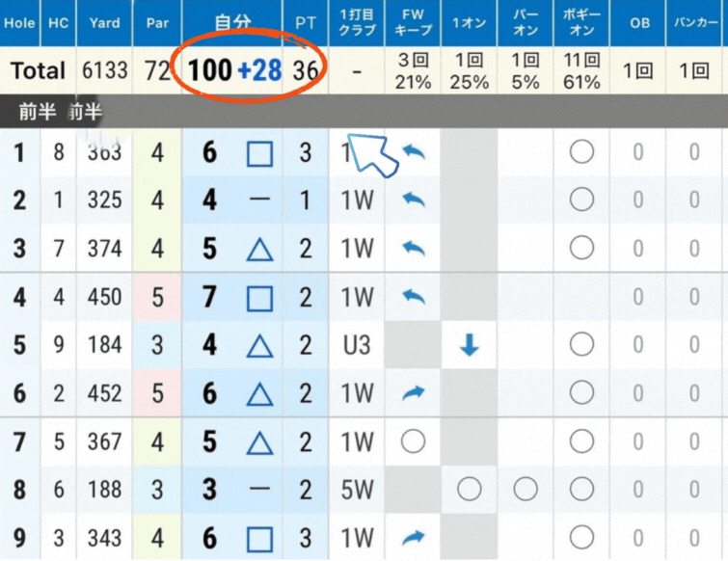The height and width of the screenshot is (561, 728).
Task: Click the double-bogey square on hole 1
Action: (x=259, y=153)
